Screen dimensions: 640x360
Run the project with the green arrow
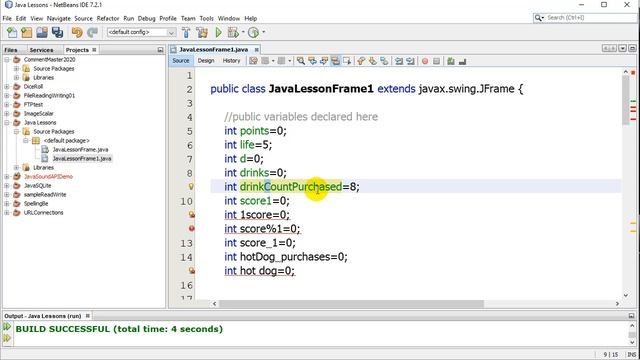point(218,32)
